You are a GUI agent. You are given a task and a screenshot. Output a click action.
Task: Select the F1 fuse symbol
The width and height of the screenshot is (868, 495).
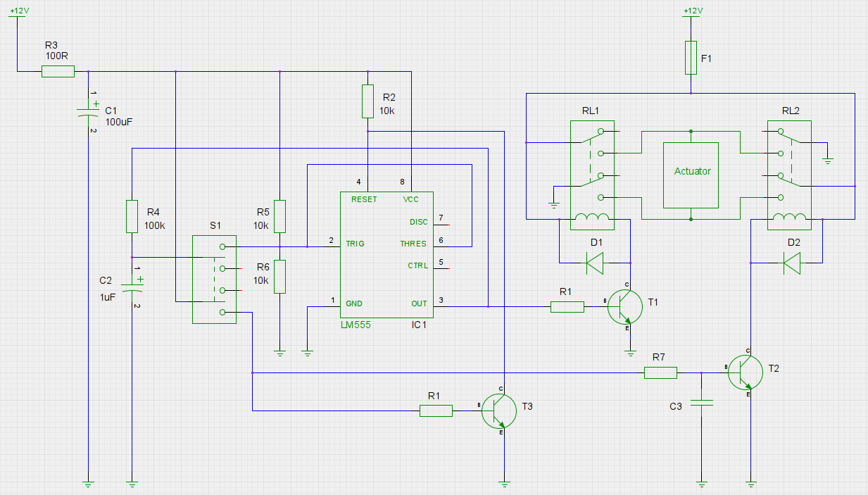click(x=691, y=58)
